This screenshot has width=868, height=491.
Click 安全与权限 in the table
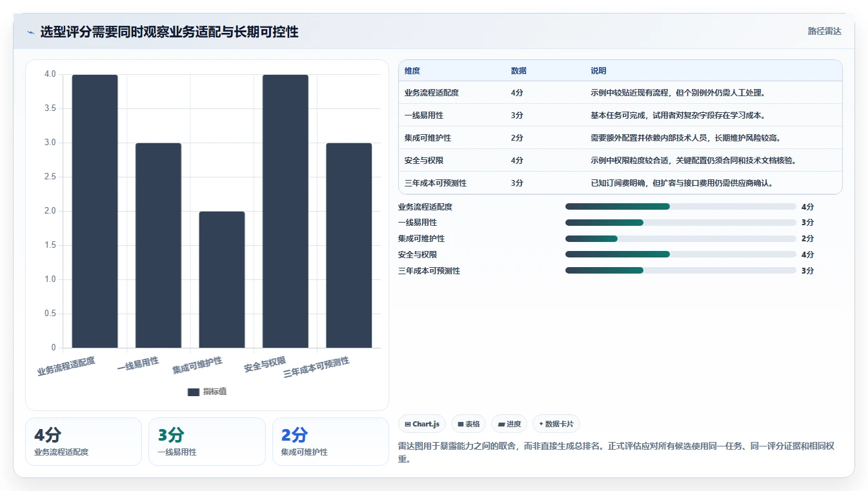[x=424, y=161]
